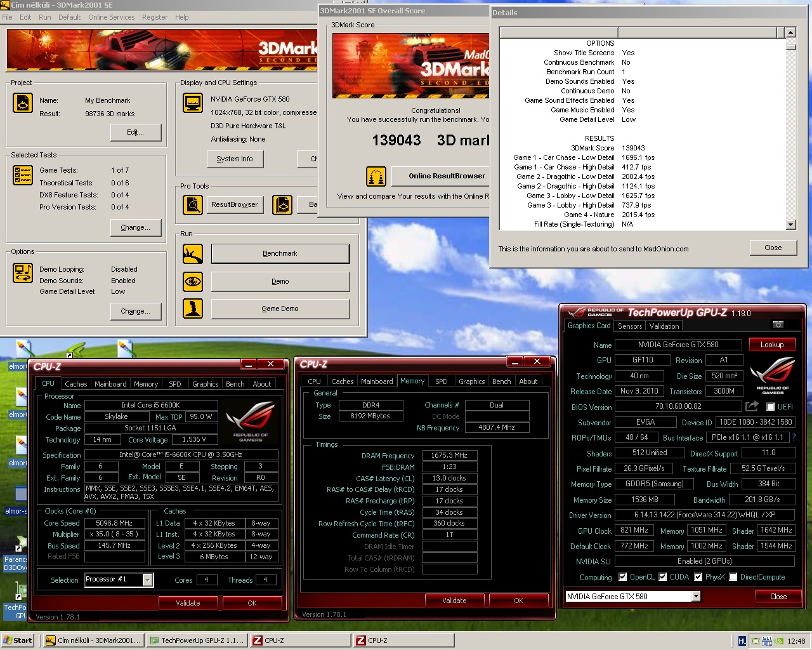
Task: Click the batch run icon in Pro Tools
Action: (x=282, y=204)
